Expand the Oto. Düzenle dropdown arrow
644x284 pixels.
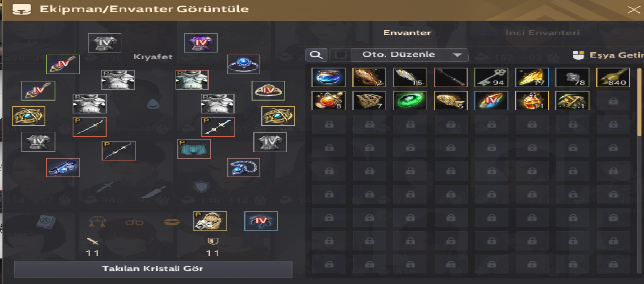[x=457, y=55]
